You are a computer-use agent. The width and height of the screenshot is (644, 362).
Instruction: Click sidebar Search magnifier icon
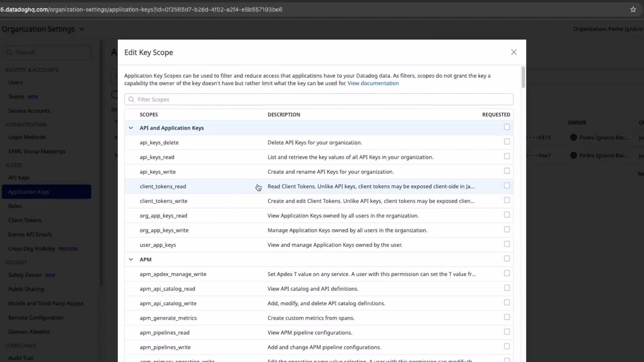(x=9, y=53)
